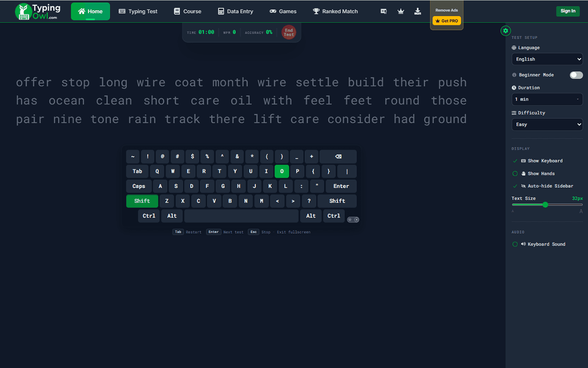Click the End Test button

tap(288, 32)
